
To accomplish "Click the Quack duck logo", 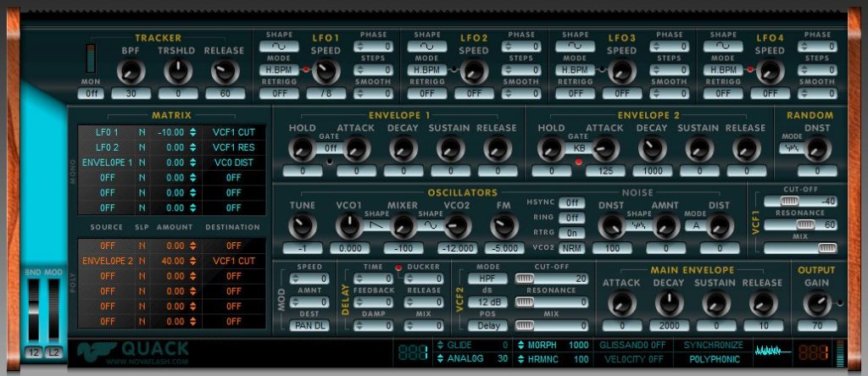I will click(x=97, y=351).
